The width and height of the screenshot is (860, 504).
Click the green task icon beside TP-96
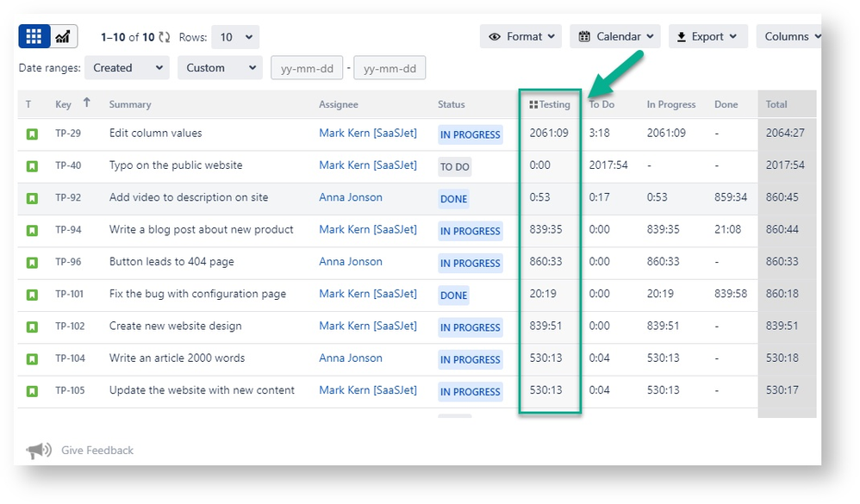32,262
